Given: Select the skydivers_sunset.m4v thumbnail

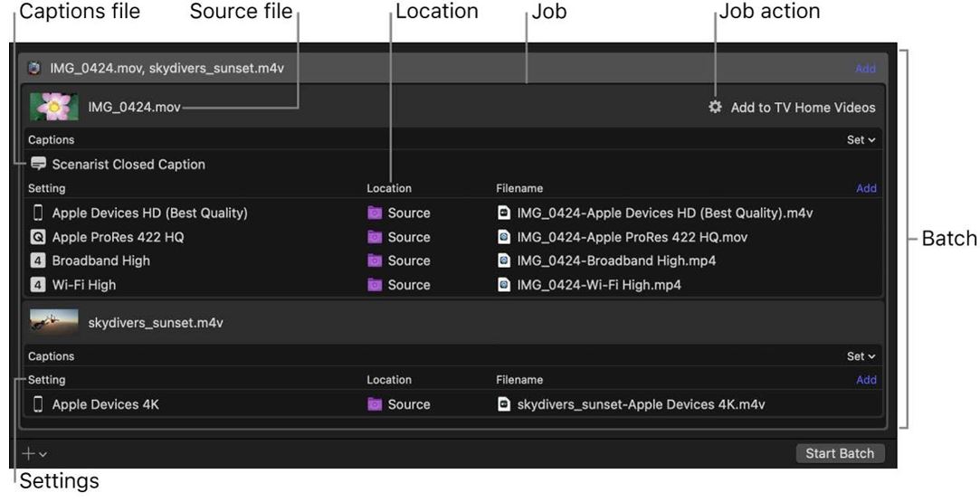Looking at the screenshot, I should (x=54, y=323).
